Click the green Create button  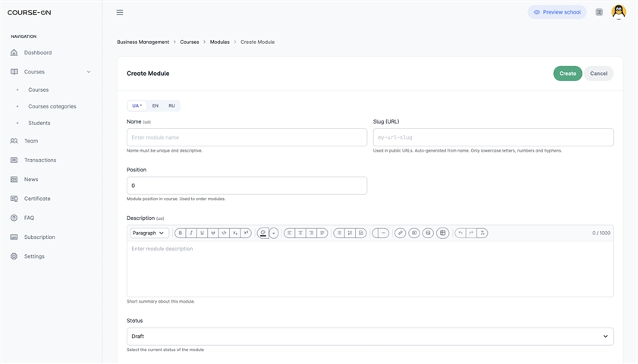tap(567, 74)
